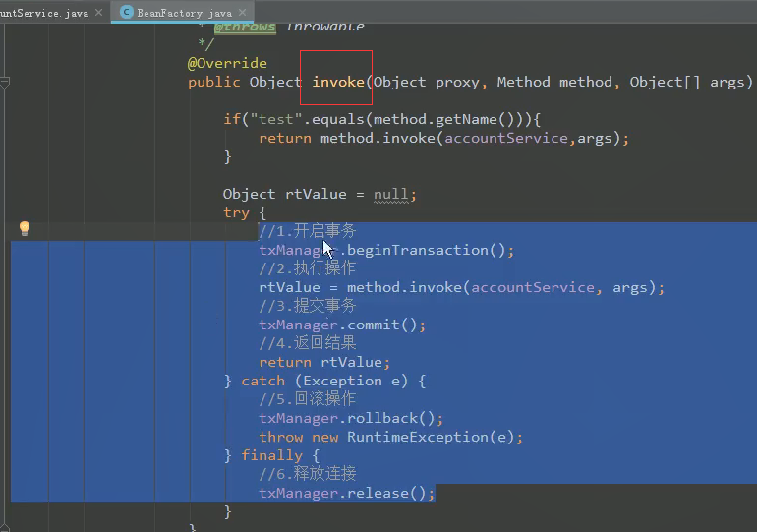Click 'return rtValue;' statement
Screen dimensions: 757x532
[324, 362]
